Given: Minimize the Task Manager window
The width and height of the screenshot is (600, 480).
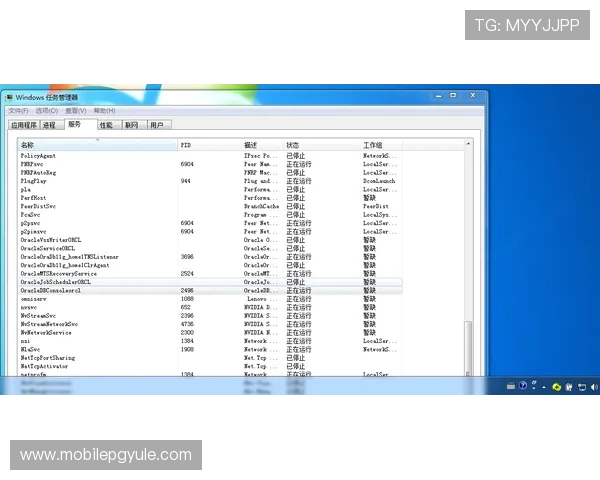Looking at the screenshot, I should pyautogui.click(x=439, y=96).
